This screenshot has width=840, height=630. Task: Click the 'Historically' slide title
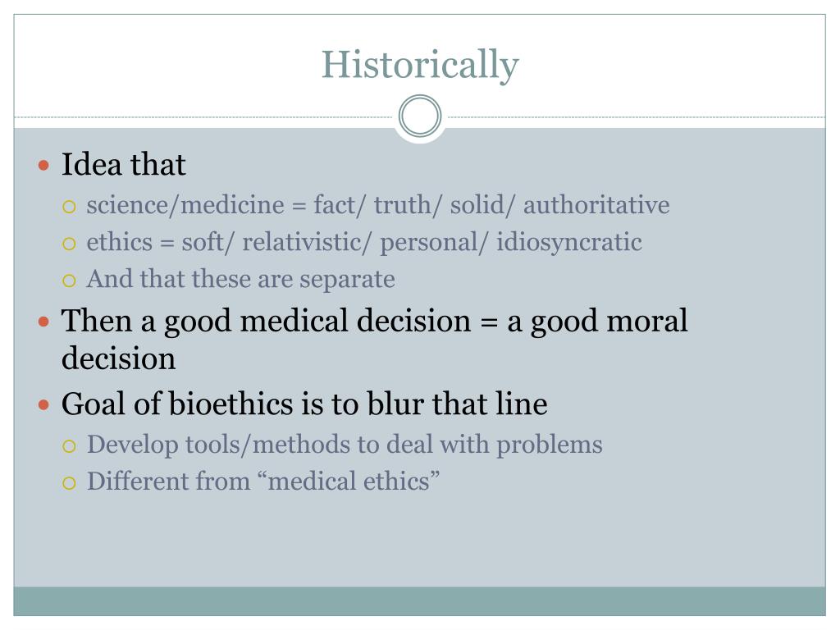[420, 65]
